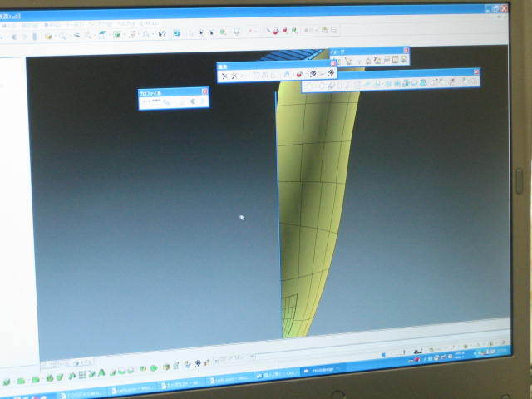Click the red cube icon in top toolbar
The image size is (532, 399).
284,31
